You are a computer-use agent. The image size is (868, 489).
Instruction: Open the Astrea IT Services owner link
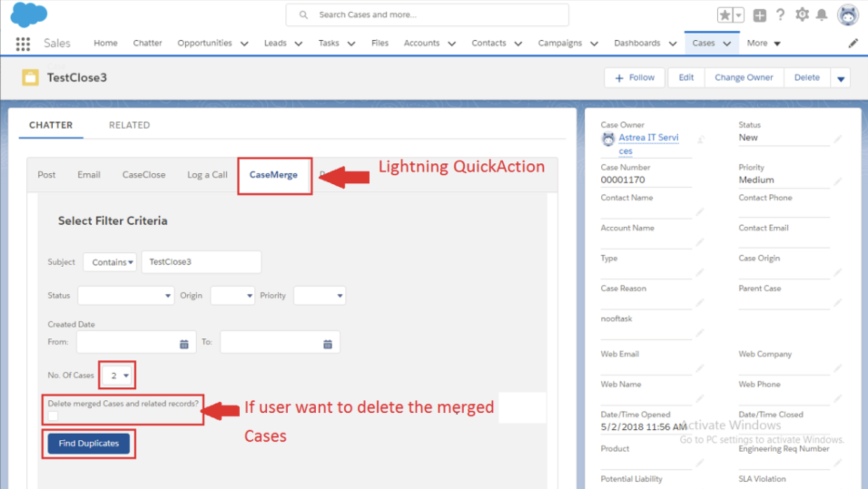tap(648, 138)
